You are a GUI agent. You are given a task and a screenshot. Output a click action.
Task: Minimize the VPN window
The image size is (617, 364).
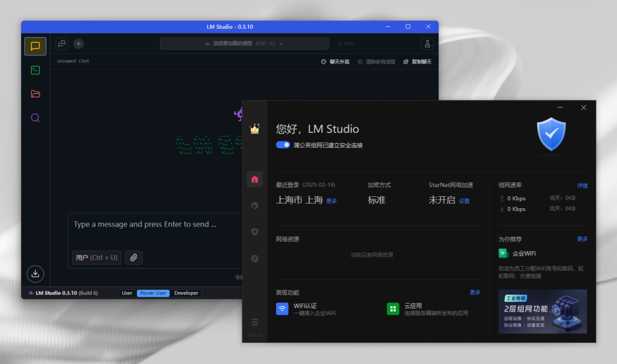560,107
